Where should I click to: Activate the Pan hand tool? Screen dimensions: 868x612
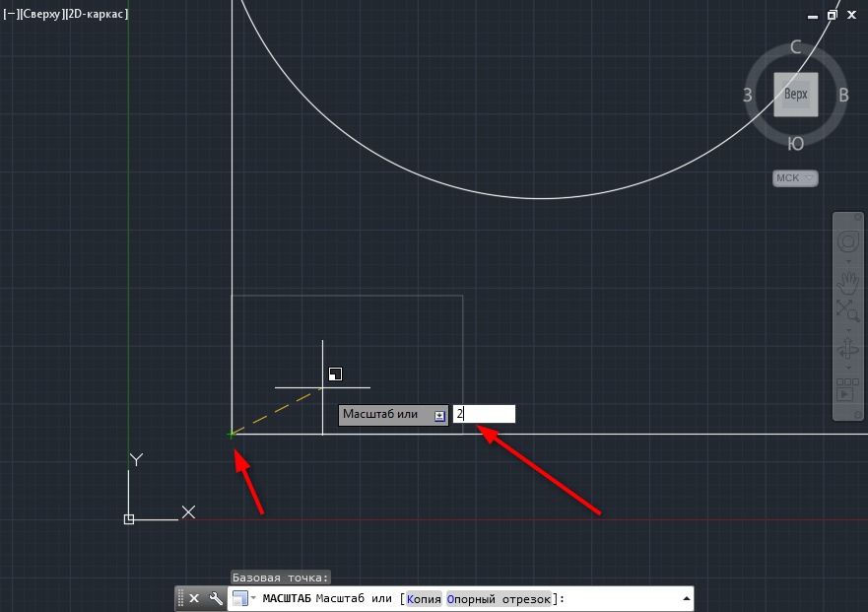tap(847, 285)
